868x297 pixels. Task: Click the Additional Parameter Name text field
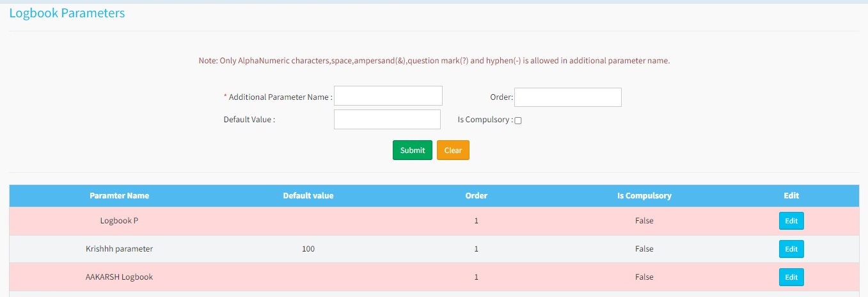click(388, 96)
